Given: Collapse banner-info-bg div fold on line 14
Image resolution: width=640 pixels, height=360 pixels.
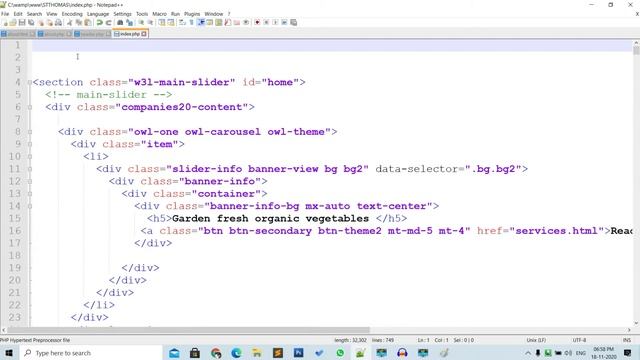Looking at the screenshot, I should pyautogui.click(x=30, y=206).
